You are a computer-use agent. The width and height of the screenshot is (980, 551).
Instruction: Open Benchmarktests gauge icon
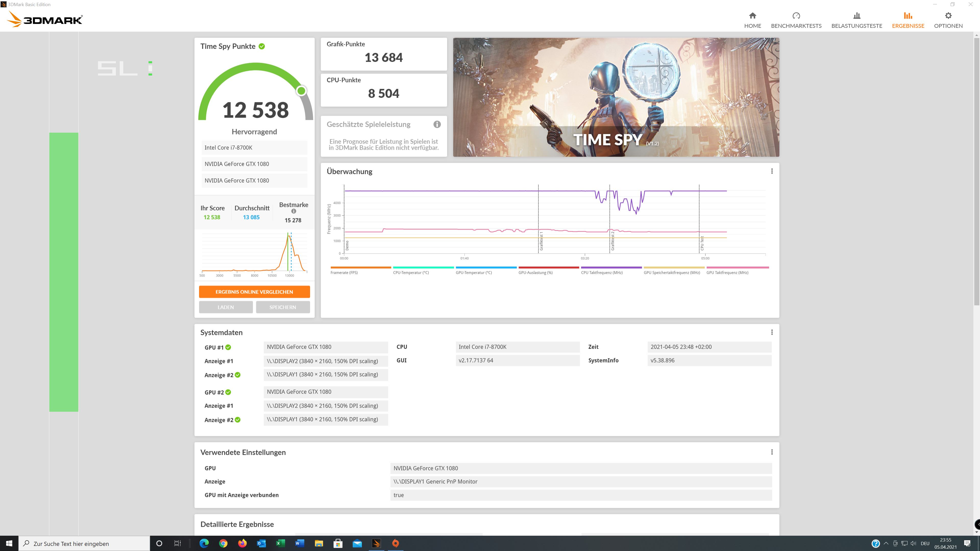pos(796,16)
